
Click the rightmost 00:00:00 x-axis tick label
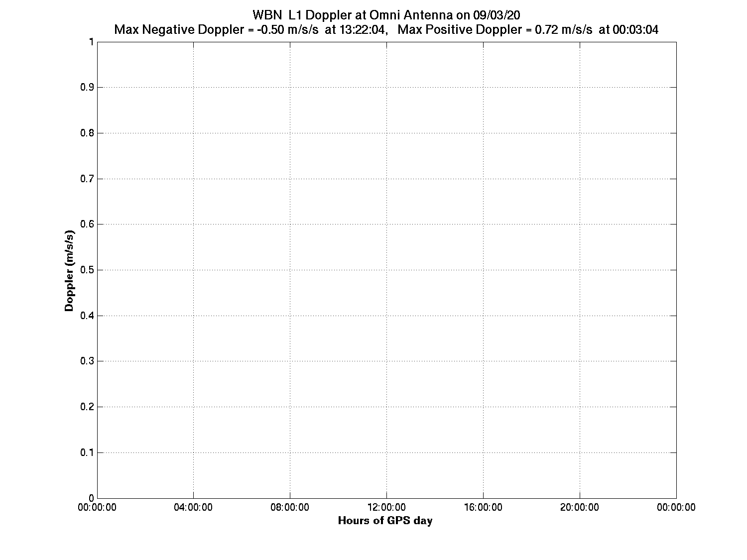point(676,507)
